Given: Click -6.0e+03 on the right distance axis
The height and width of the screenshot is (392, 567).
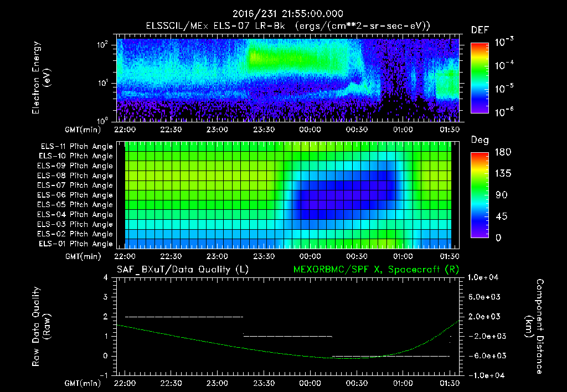Looking at the screenshot, I should click(x=484, y=356).
